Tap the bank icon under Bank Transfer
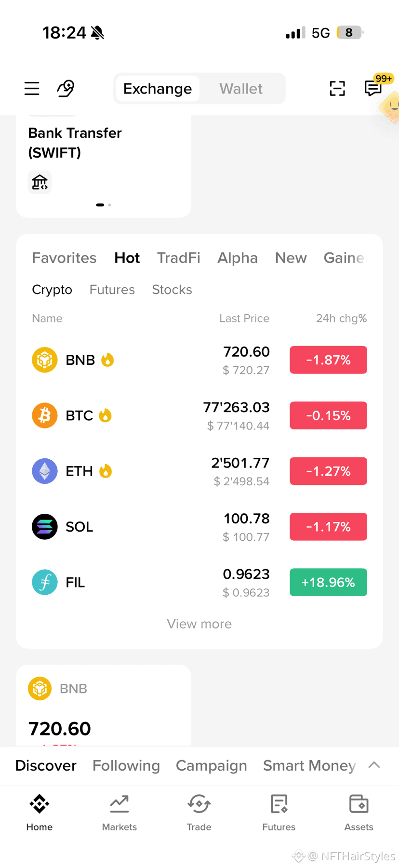Viewport: 399px width, 868px height. pos(40,182)
